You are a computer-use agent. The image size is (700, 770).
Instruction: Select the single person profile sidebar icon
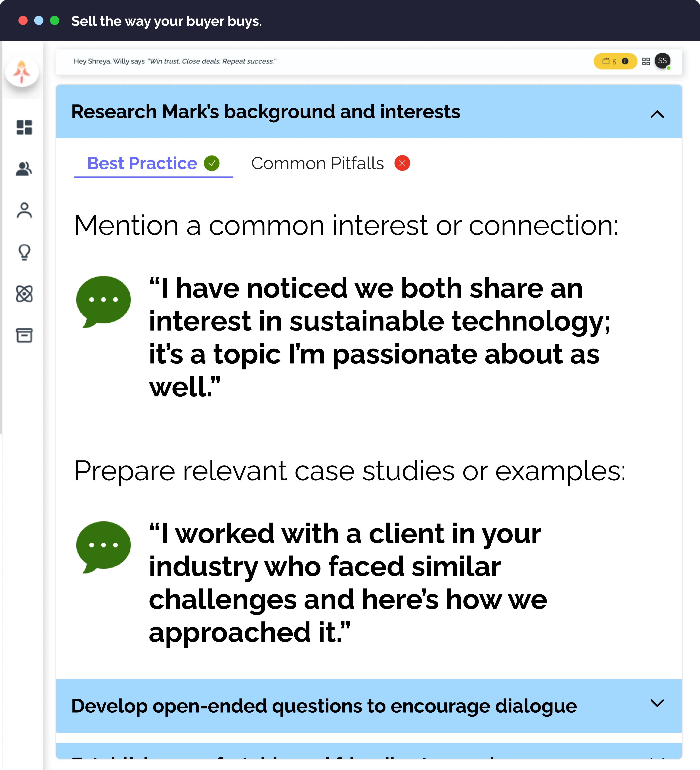24,211
